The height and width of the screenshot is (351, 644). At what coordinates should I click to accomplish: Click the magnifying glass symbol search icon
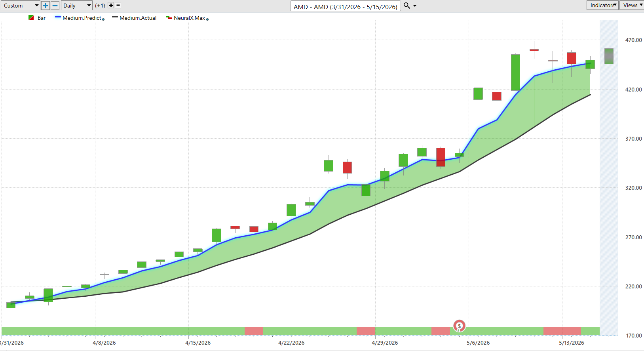pyautogui.click(x=407, y=6)
